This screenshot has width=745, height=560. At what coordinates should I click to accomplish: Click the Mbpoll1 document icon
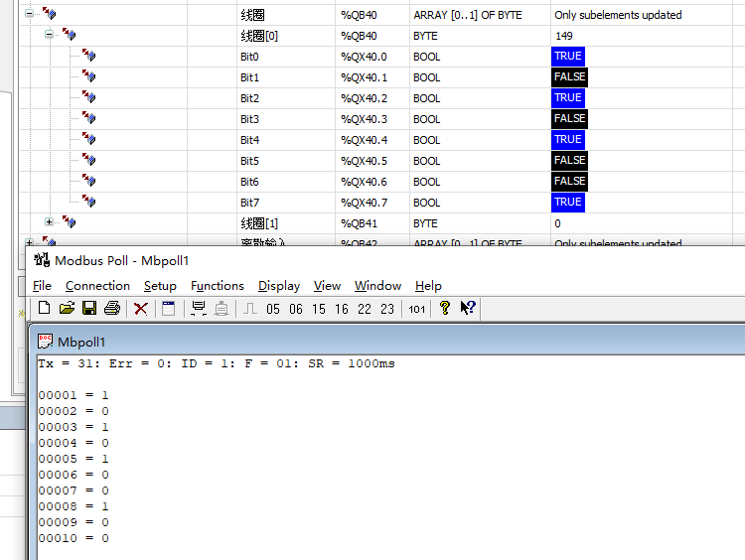tap(45, 341)
